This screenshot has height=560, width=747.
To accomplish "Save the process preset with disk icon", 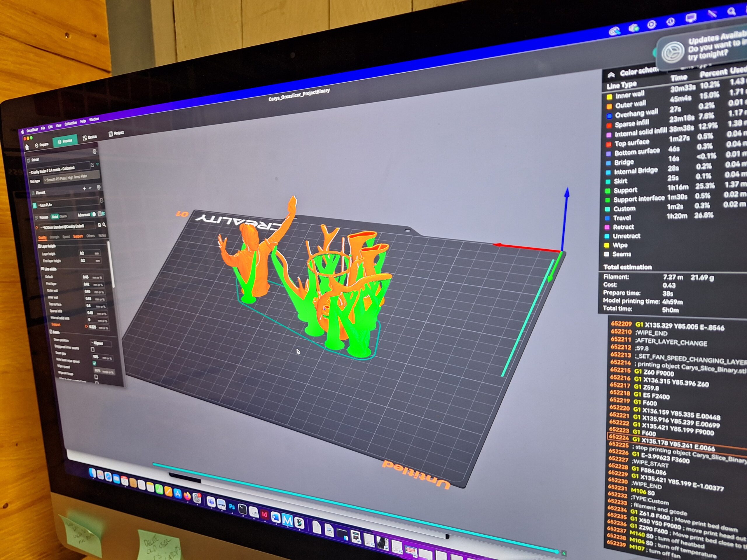I will pyautogui.click(x=100, y=225).
